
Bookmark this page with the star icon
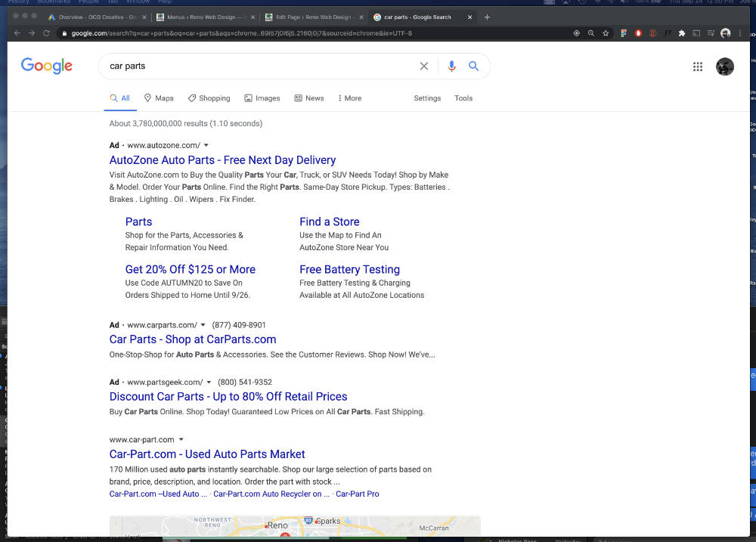coord(606,33)
